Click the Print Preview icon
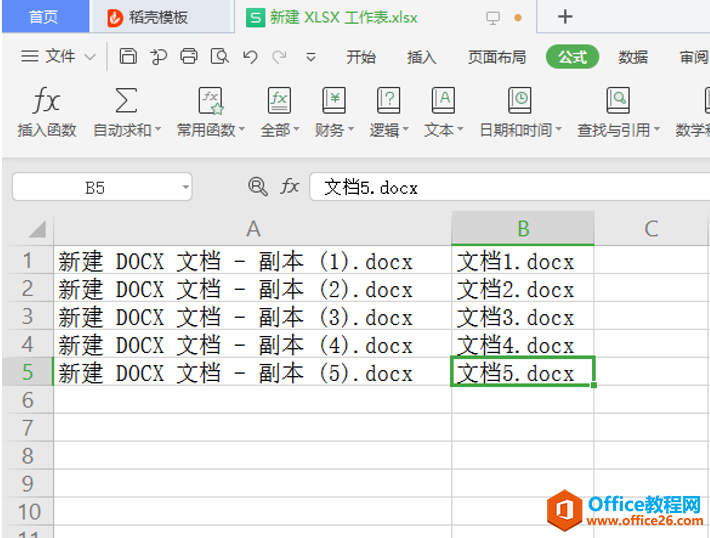This screenshot has height=538, width=710. pos(219,57)
